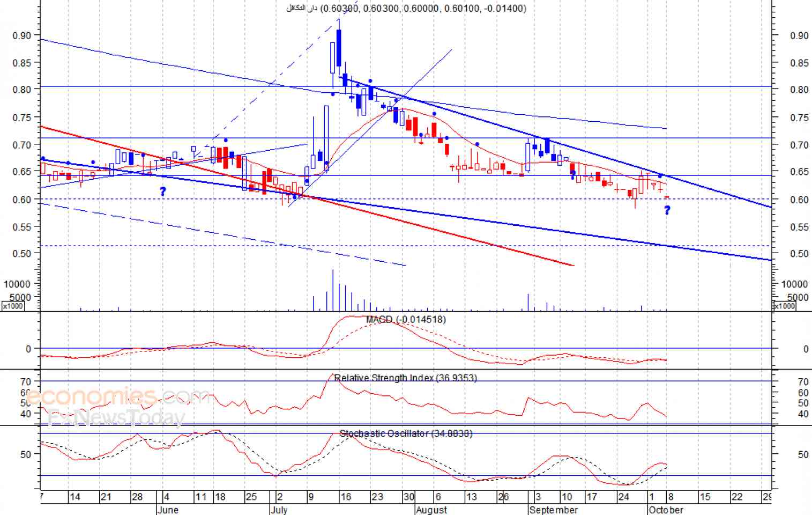Click the 0.90 price label on left axis
The width and height of the screenshot is (812, 515).
22,35
